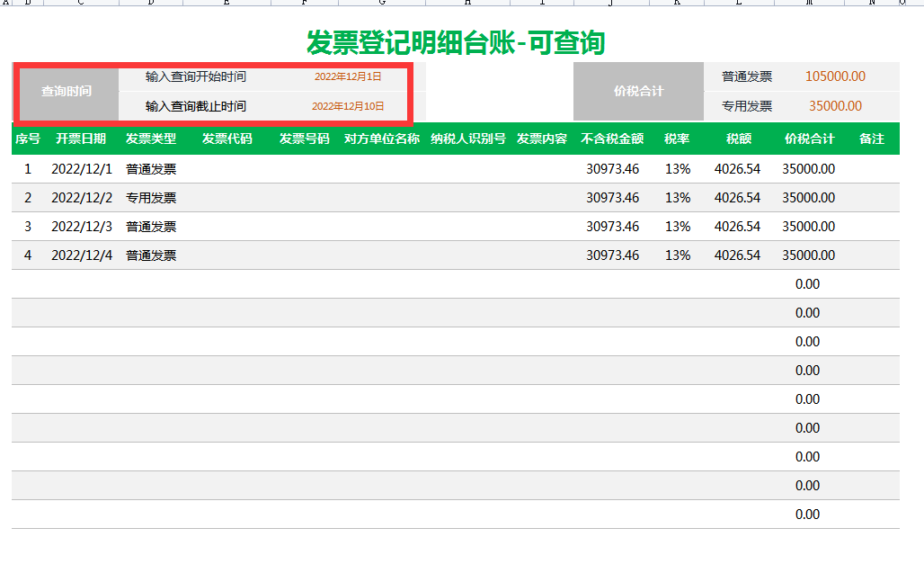This screenshot has height=573, width=924.
Task: Click the 开票日期 column header
Action: click(81, 139)
